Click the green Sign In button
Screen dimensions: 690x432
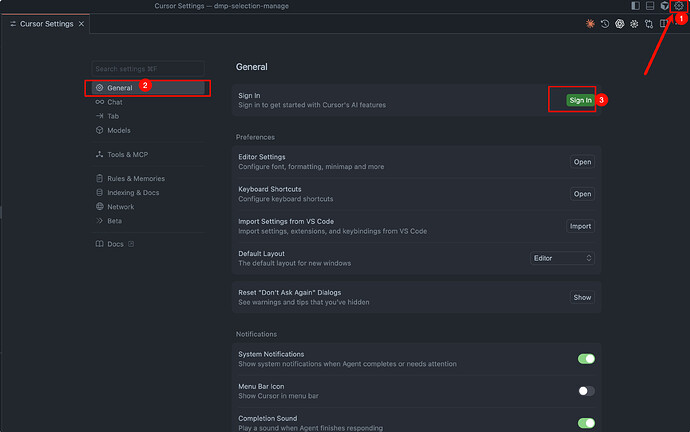(580, 100)
